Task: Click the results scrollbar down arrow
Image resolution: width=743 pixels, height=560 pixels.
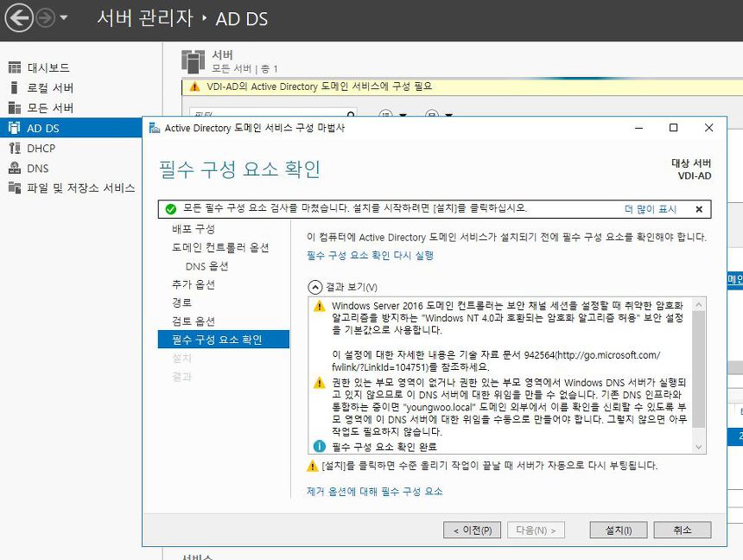Action: point(698,447)
